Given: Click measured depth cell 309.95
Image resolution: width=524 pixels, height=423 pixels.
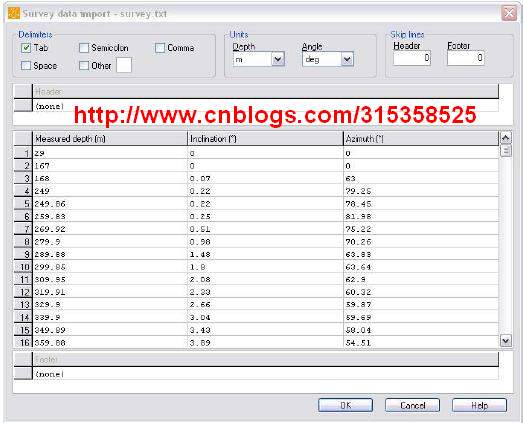Looking at the screenshot, I should (110, 279).
